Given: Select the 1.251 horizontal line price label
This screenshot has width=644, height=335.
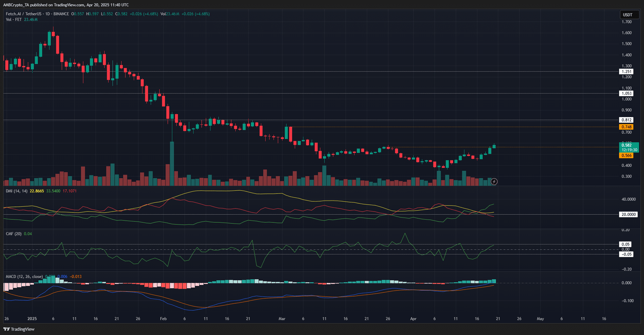Looking at the screenshot, I should tap(626, 72).
